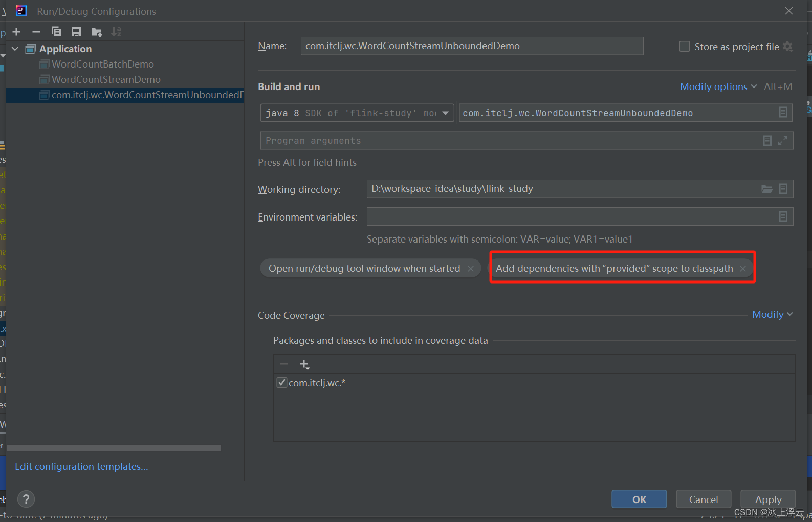Open settings gear next to Store as project file
The height and width of the screenshot is (522, 812).
(788, 47)
